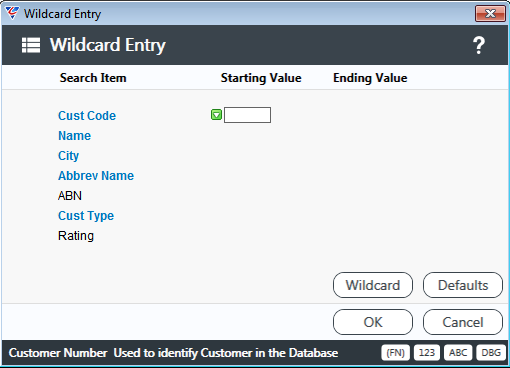Image resolution: width=510 pixels, height=368 pixels.
Task: Choose the City search item
Action: (68, 156)
